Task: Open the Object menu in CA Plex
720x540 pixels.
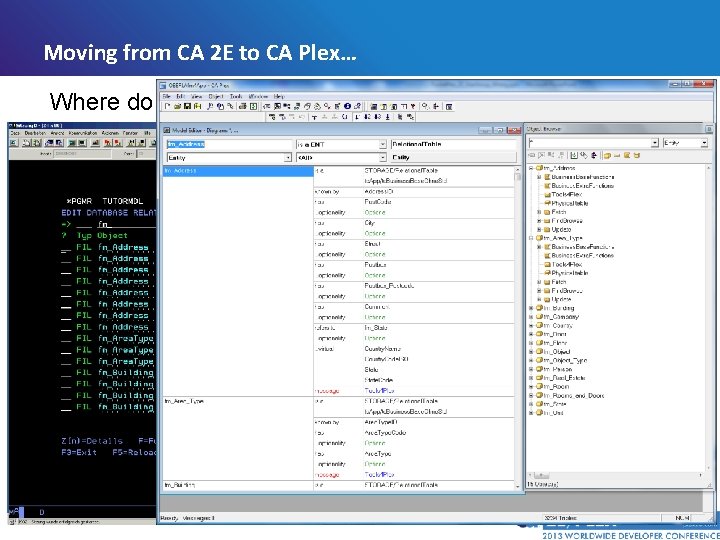Action: tap(216, 96)
